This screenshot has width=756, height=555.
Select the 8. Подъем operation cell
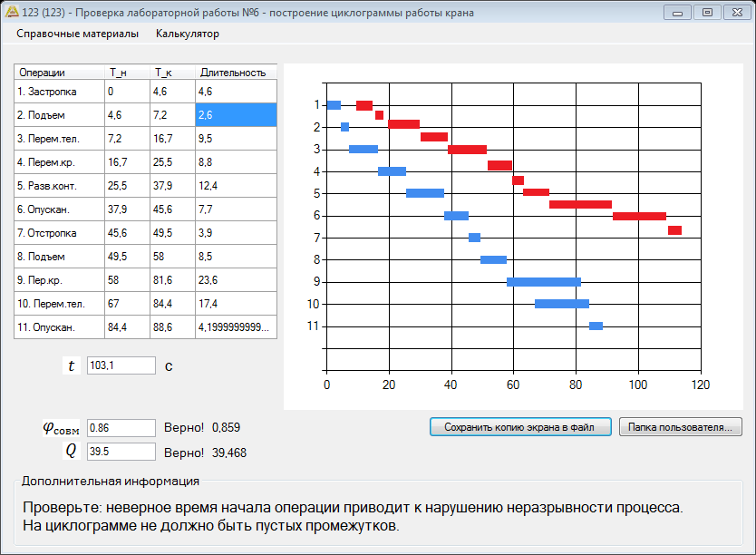click(x=59, y=257)
